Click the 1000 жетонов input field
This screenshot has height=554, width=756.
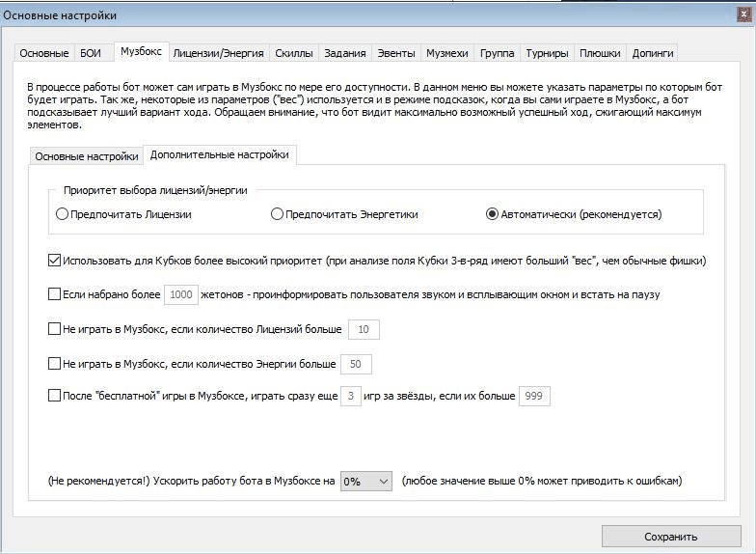coord(181,294)
